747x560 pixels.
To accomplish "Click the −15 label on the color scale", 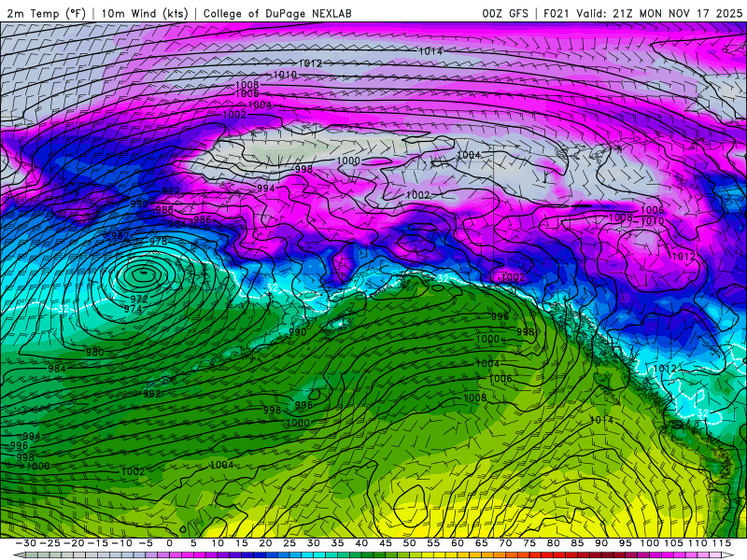I will point(98,543).
